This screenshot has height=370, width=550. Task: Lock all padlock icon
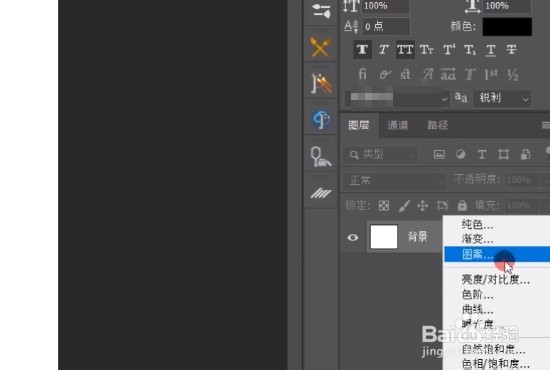[462, 206]
